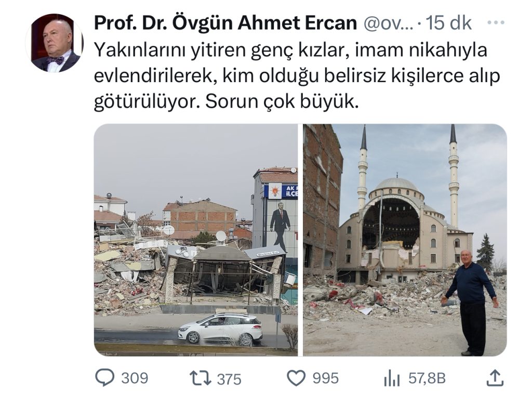Image resolution: width=532 pixels, height=404 pixels.
Task: Share the tweet via upload icon
Action: (495, 378)
